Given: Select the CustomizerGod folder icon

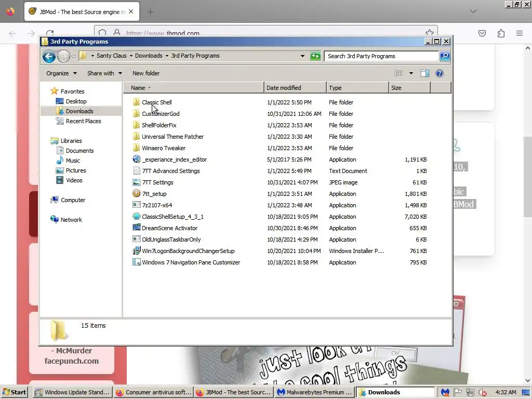Looking at the screenshot, I should coord(137,114).
